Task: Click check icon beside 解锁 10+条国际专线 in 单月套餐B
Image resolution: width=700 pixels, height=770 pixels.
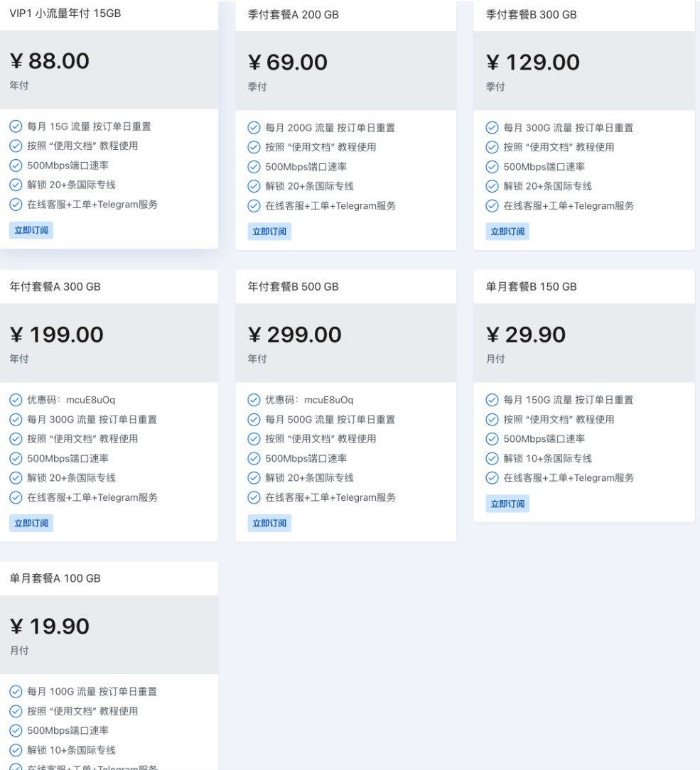Action: click(491, 459)
